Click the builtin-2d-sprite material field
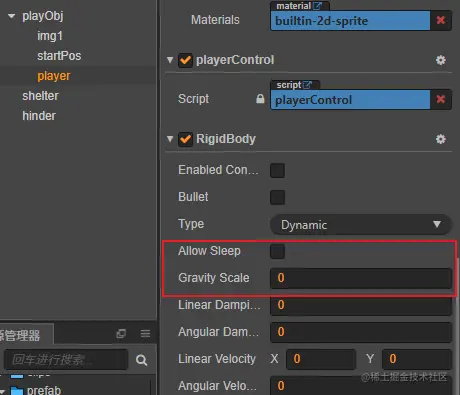The image size is (460, 395). [x=350, y=21]
